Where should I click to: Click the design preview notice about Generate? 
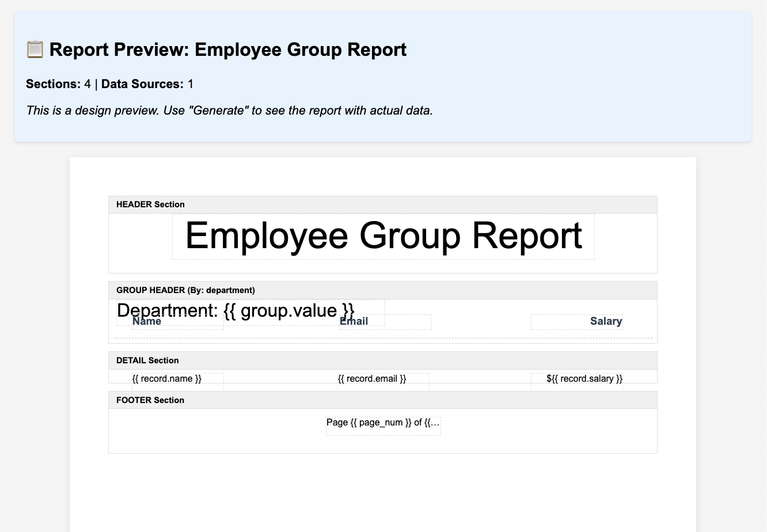click(229, 110)
